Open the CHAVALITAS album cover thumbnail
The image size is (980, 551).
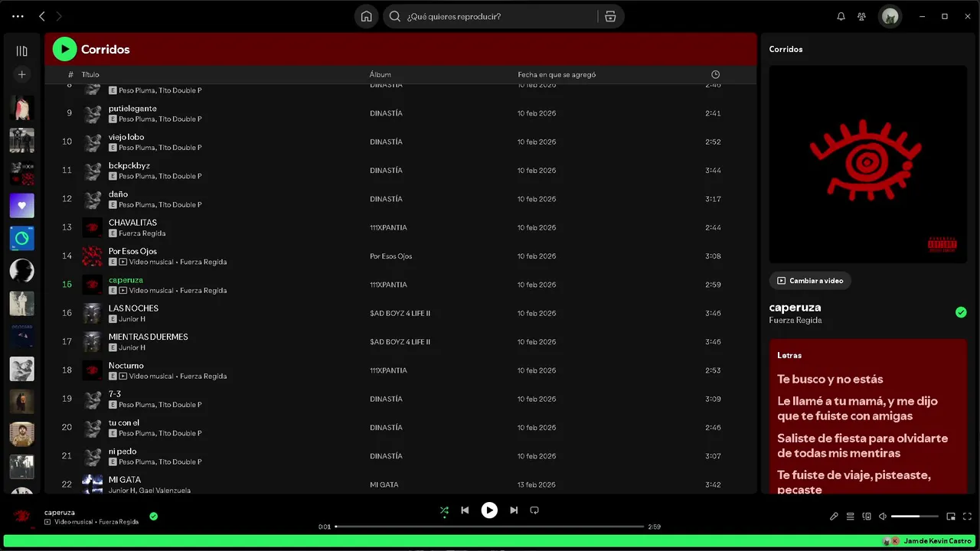pos(93,227)
